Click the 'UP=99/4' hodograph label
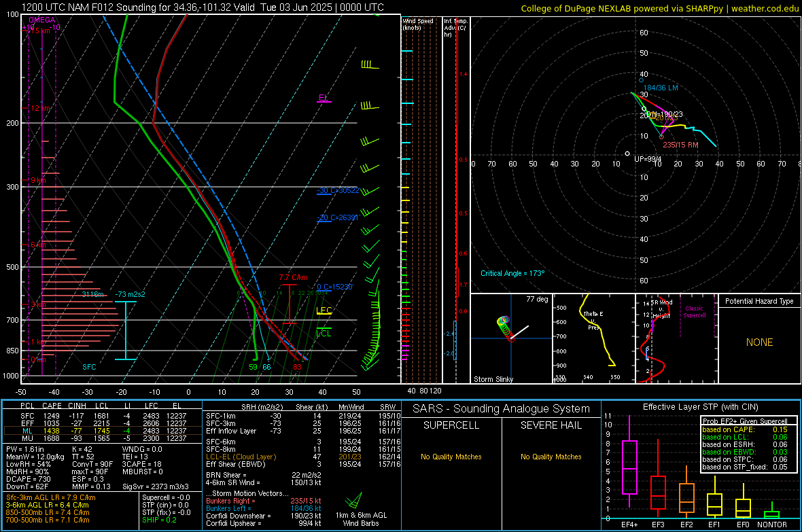The height and width of the screenshot is (532, 802). point(648,159)
